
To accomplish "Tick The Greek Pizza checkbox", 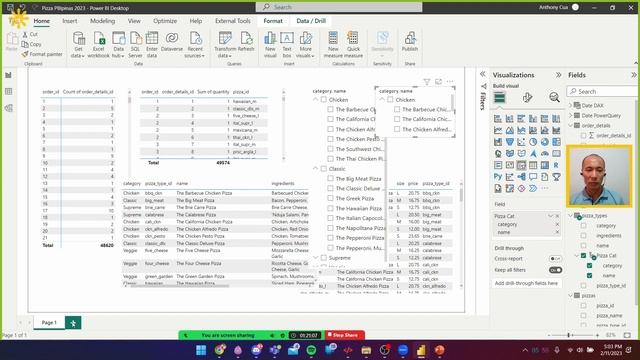I will coord(330,198).
